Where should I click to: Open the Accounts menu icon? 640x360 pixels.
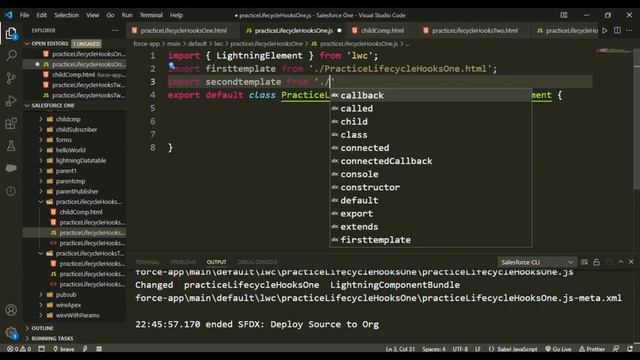pyautogui.click(x=11, y=310)
